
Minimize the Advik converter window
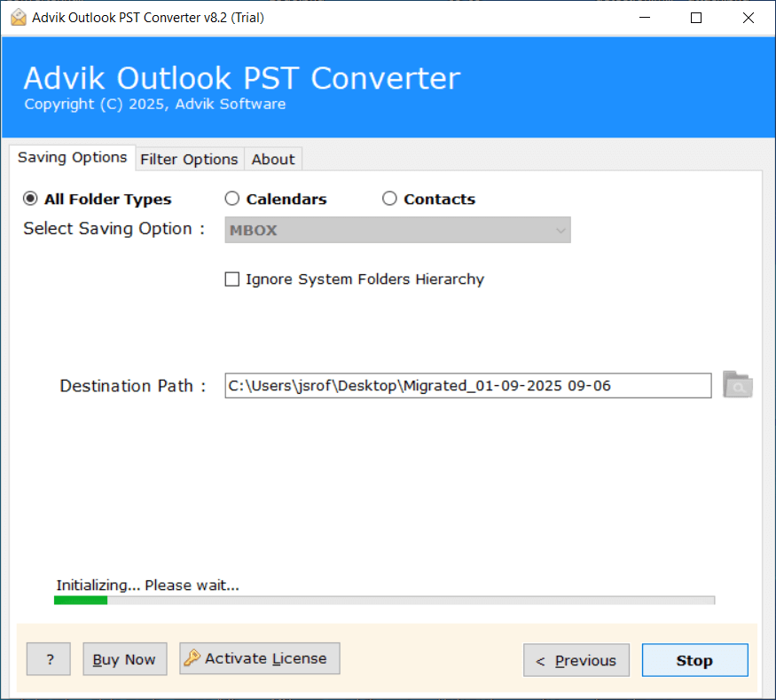[645, 18]
